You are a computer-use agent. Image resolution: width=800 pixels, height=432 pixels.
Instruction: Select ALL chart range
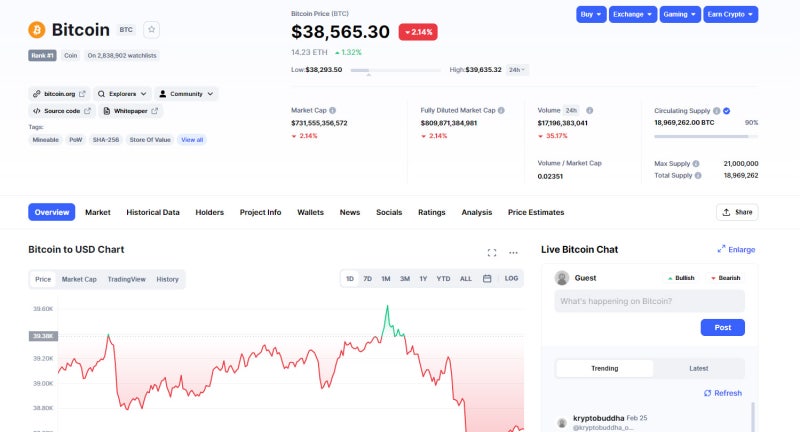click(x=466, y=278)
